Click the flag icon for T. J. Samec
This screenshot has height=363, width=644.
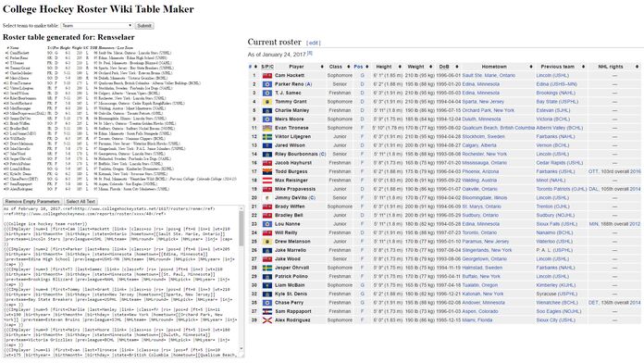267,93
